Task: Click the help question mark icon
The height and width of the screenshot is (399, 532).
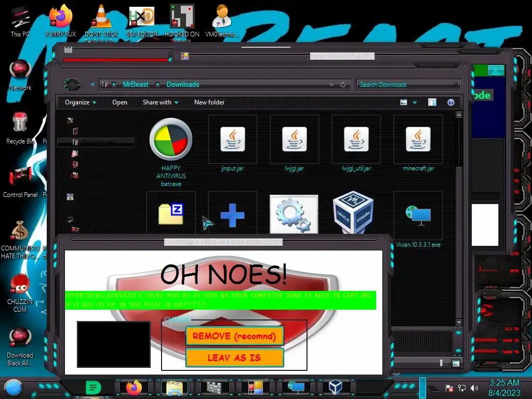Action: tap(450, 102)
